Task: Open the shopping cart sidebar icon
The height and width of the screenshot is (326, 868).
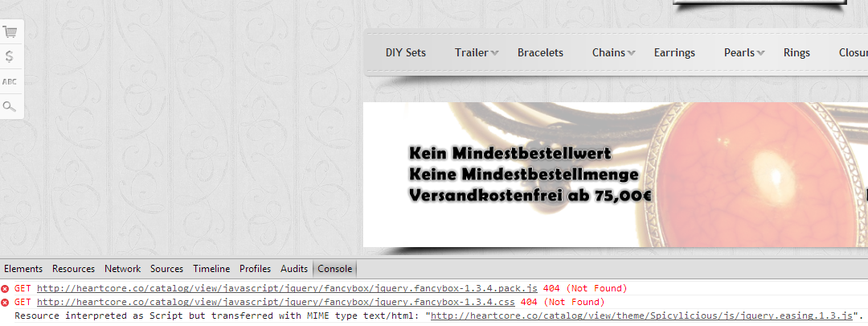Action: [x=10, y=31]
